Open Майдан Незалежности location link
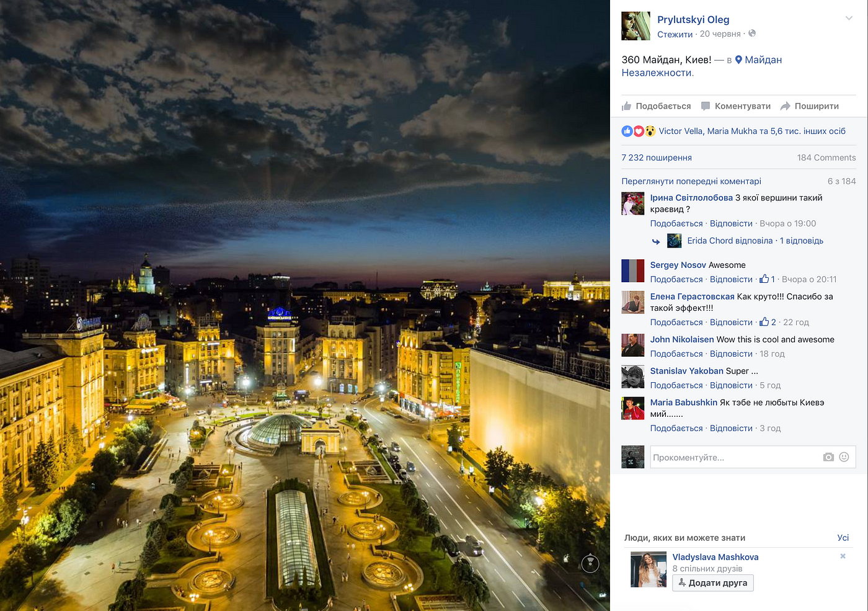 [x=702, y=66]
